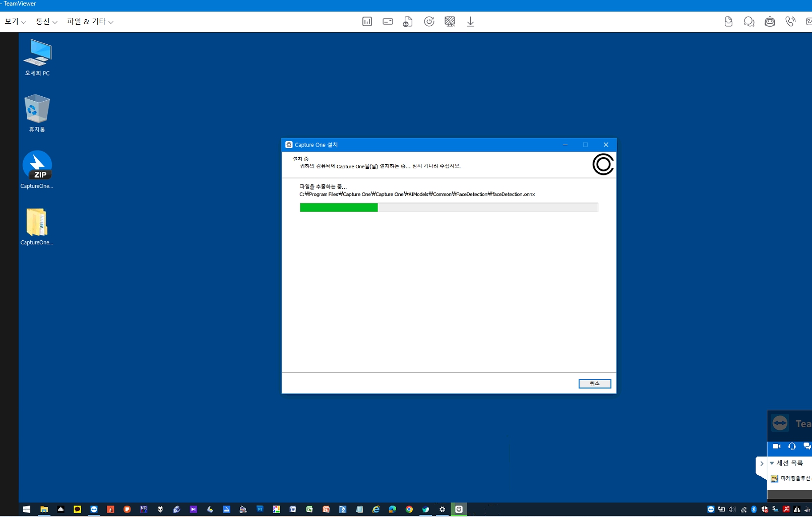Open Excel from the taskbar
812x517 pixels.
click(x=309, y=509)
